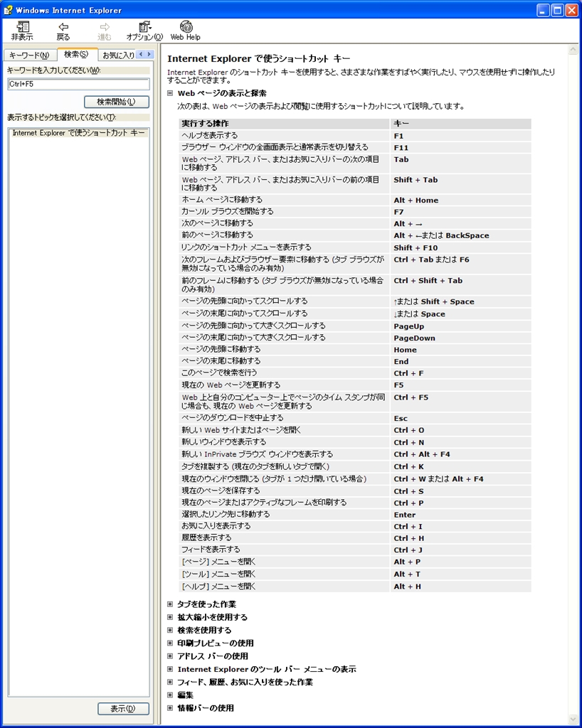This screenshot has width=582, height=728.
Task: Click the row 履歴を表示する
Action: (x=355, y=538)
